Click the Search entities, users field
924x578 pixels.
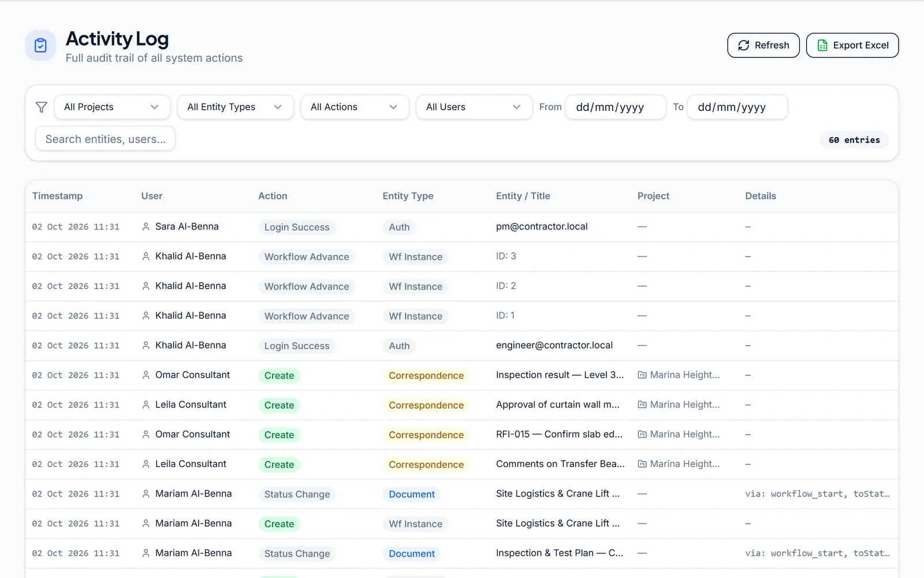point(105,139)
